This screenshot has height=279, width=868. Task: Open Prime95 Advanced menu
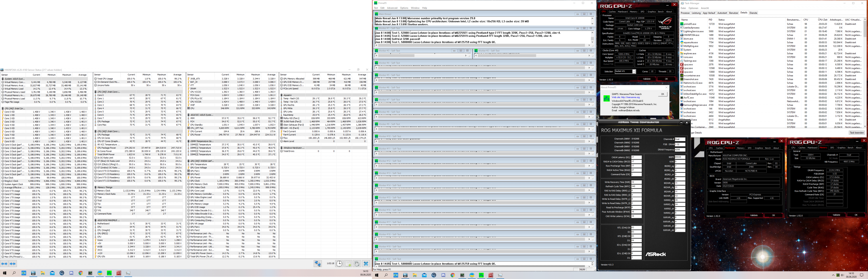(392, 8)
